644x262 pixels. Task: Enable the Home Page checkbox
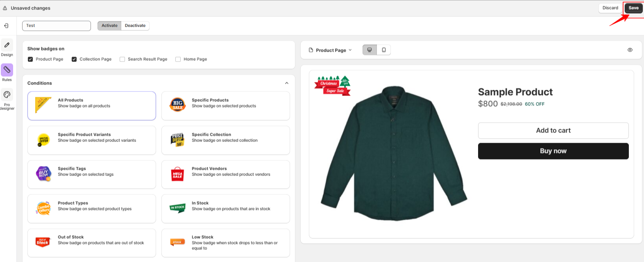click(x=178, y=59)
